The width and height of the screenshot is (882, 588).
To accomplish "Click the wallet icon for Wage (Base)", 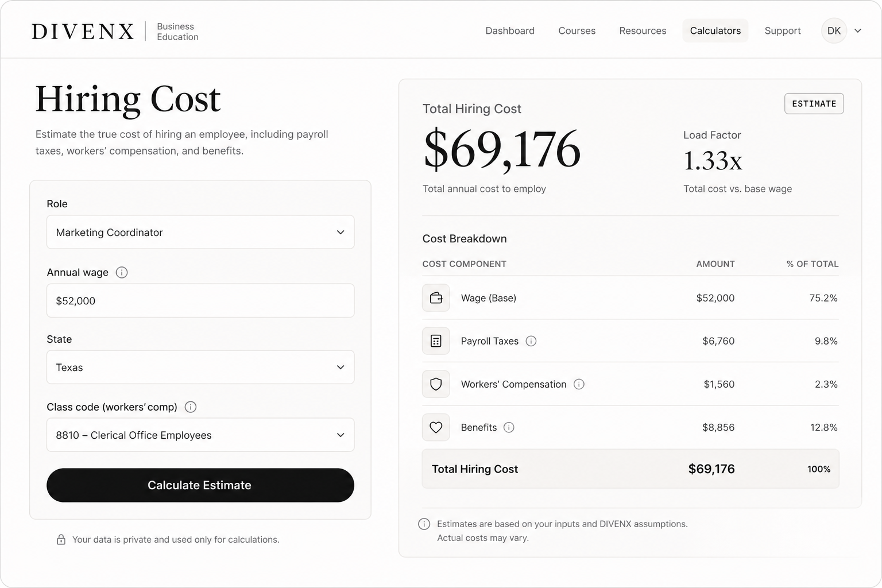I will tap(436, 298).
